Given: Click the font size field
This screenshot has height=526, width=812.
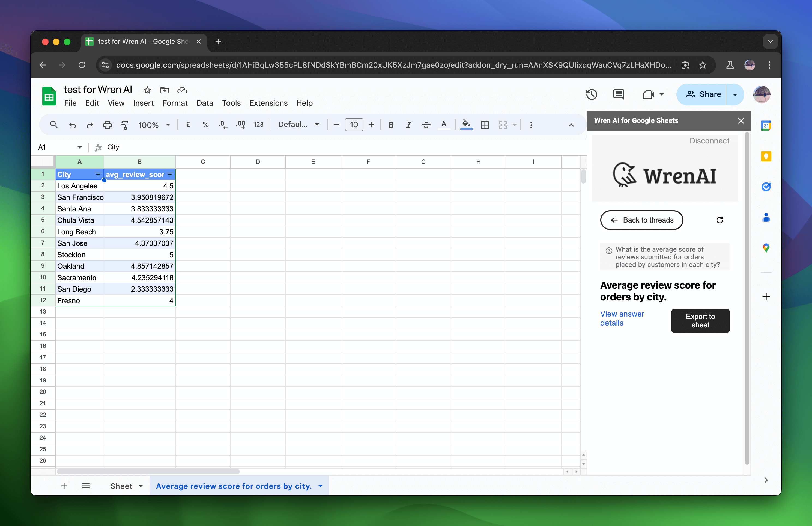Looking at the screenshot, I should point(354,125).
